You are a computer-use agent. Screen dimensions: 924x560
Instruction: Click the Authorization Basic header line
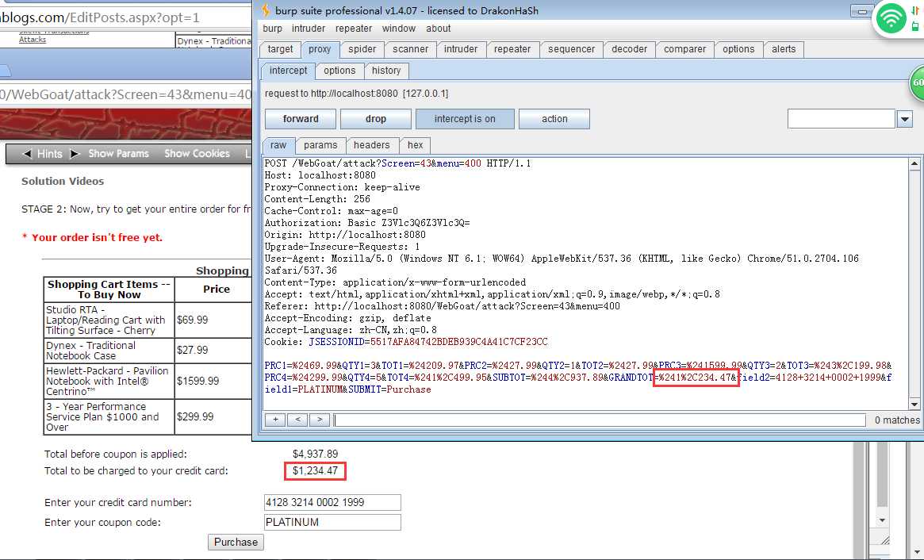[367, 223]
